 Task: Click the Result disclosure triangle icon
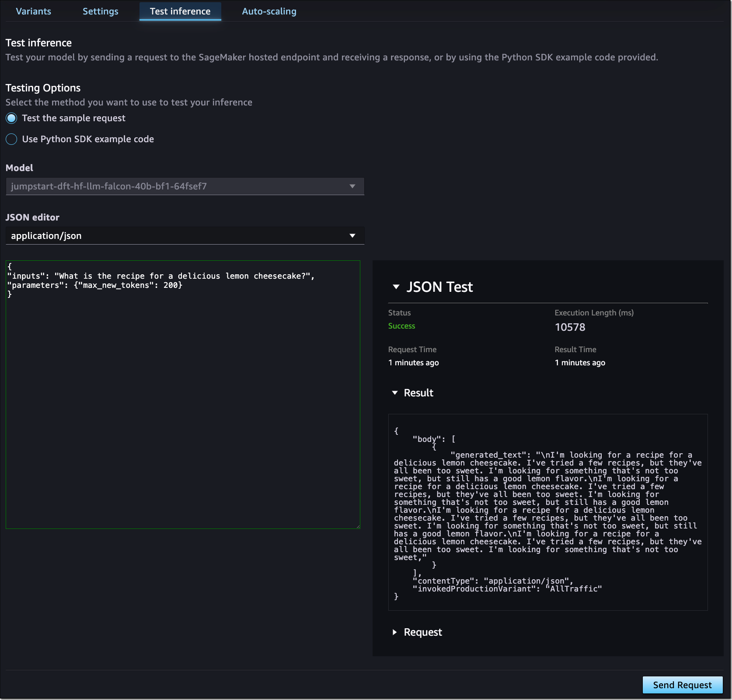(x=395, y=393)
